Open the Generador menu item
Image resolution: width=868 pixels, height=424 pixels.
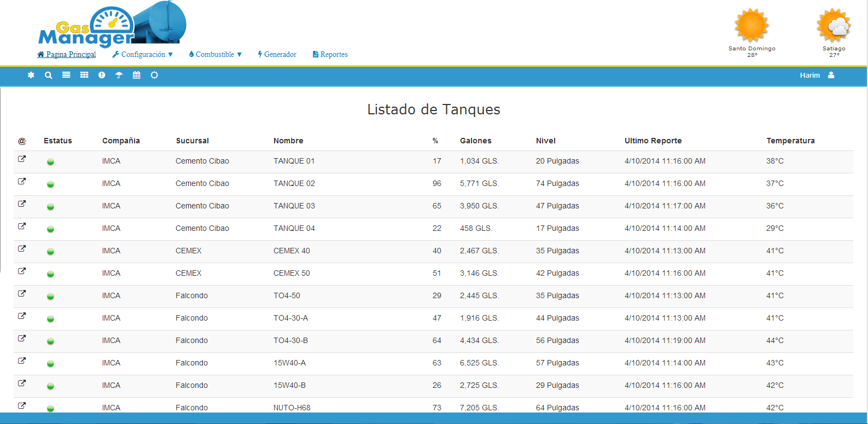click(x=277, y=54)
